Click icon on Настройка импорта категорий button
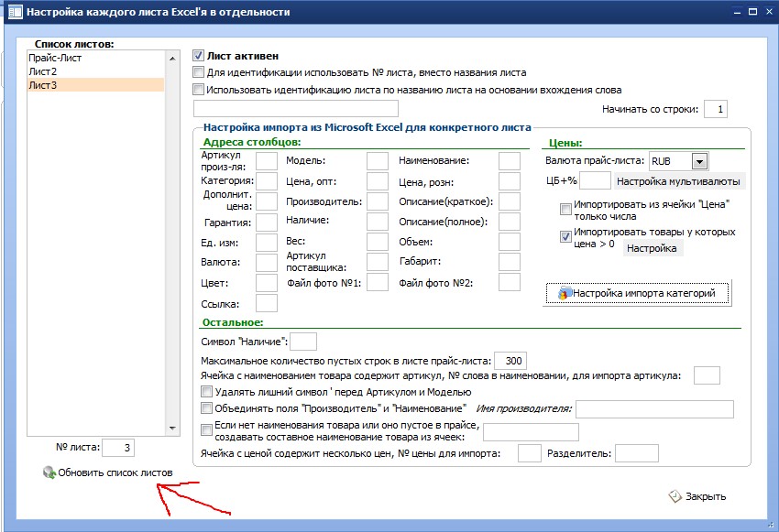The image size is (779, 532). (x=565, y=293)
